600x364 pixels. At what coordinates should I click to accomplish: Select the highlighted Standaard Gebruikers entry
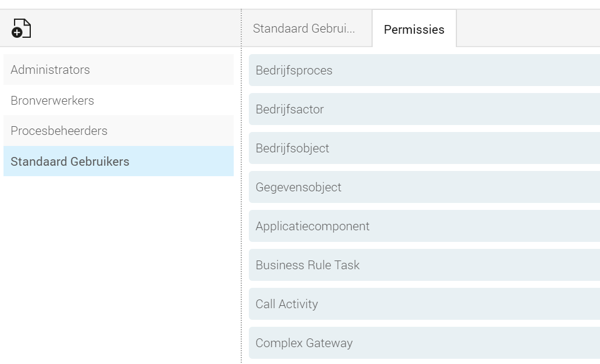(x=119, y=161)
